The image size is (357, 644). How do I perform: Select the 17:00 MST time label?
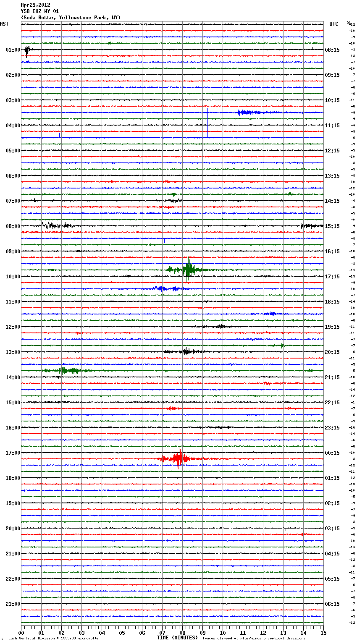point(13,453)
